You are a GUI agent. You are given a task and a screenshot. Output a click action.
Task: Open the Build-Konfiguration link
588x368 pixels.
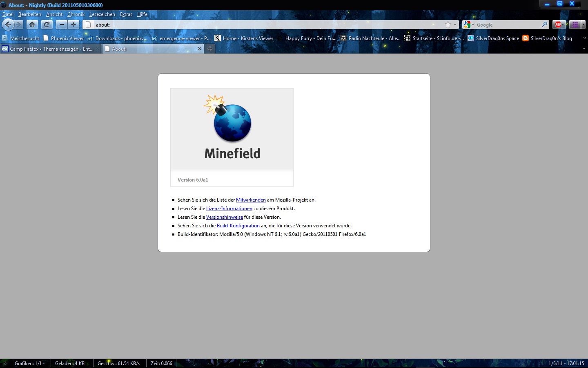point(238,226)
